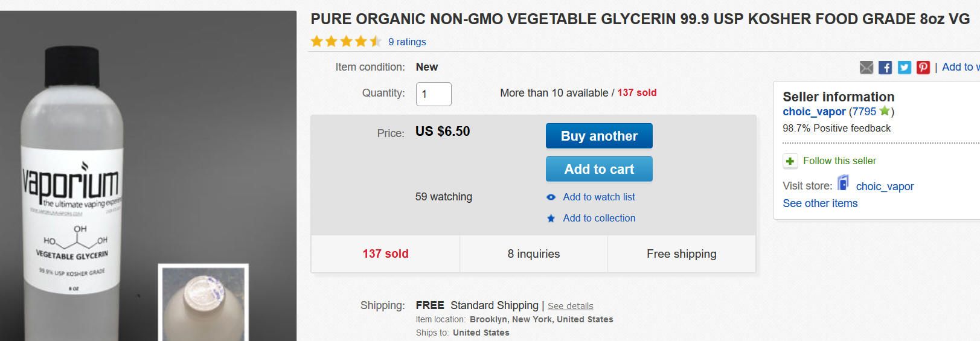Click See other items link

coord(820,203)
